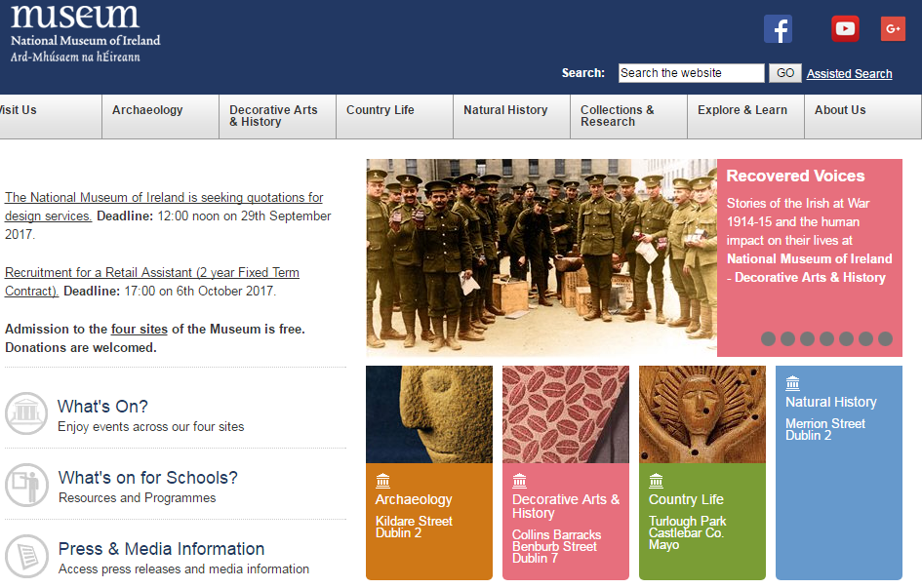
Task: Click 'Collins Barracks Benburb Street' address
Action: pos(556,546)
